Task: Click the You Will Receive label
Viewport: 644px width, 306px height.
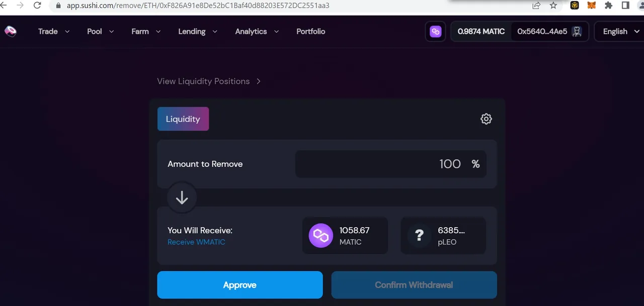Action: 200,231
